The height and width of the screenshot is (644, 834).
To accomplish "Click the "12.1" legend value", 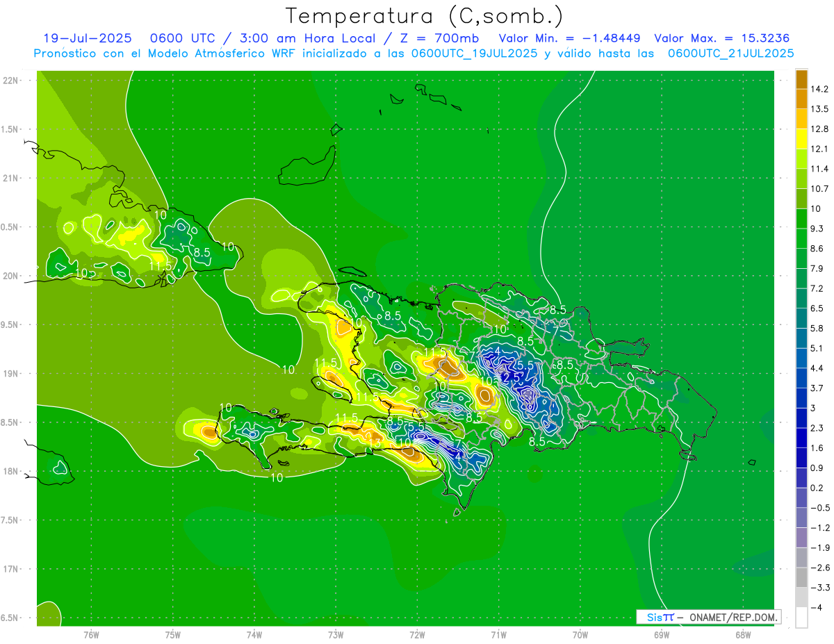I will (x=819, y=149).
